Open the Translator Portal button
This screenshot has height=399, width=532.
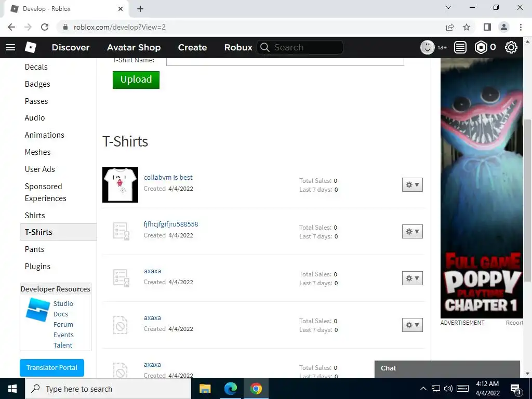(x=52, y=368)
